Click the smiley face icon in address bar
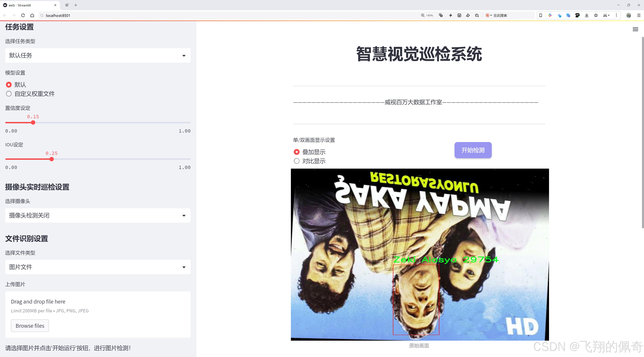The image size is (644, 357). click(x=459, y=15)
